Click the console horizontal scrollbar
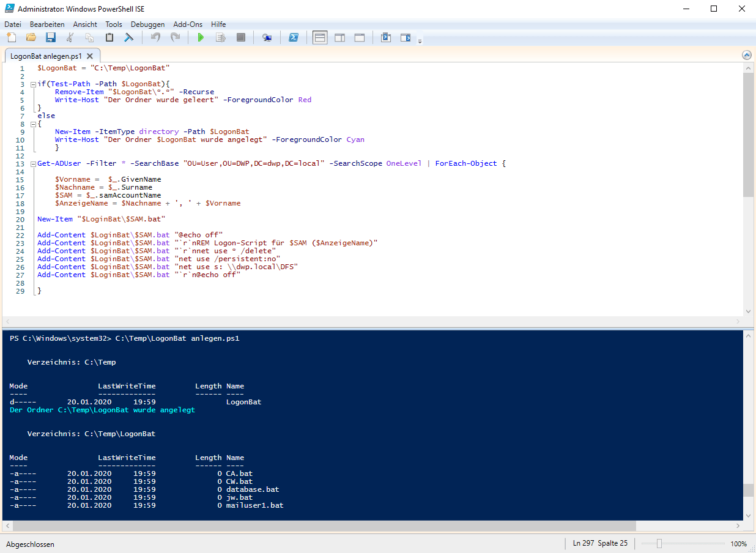 point(324,526)
